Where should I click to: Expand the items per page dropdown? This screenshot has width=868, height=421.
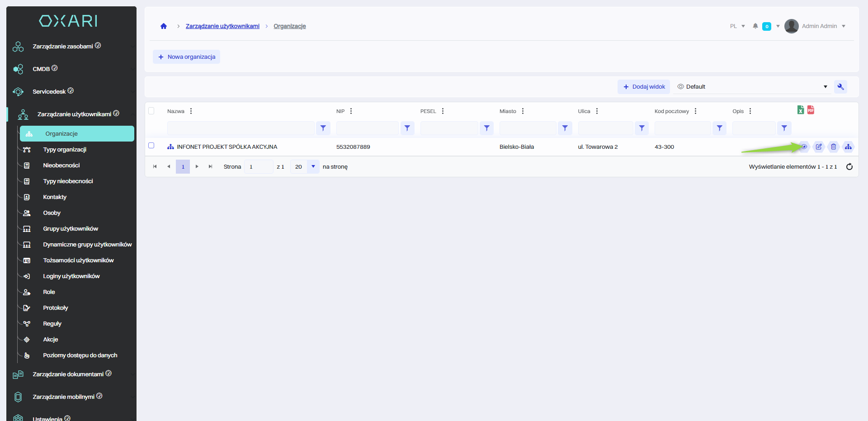pyautogui.click(x=313, y=167)
